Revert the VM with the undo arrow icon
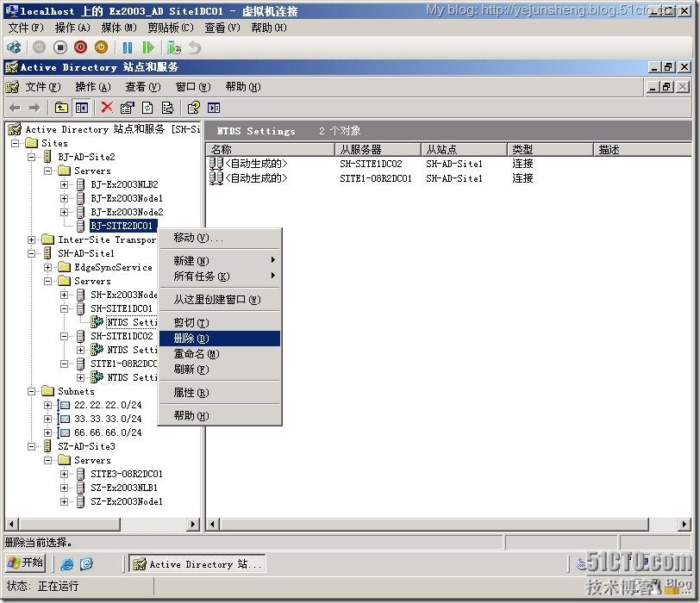 point(195,47)
